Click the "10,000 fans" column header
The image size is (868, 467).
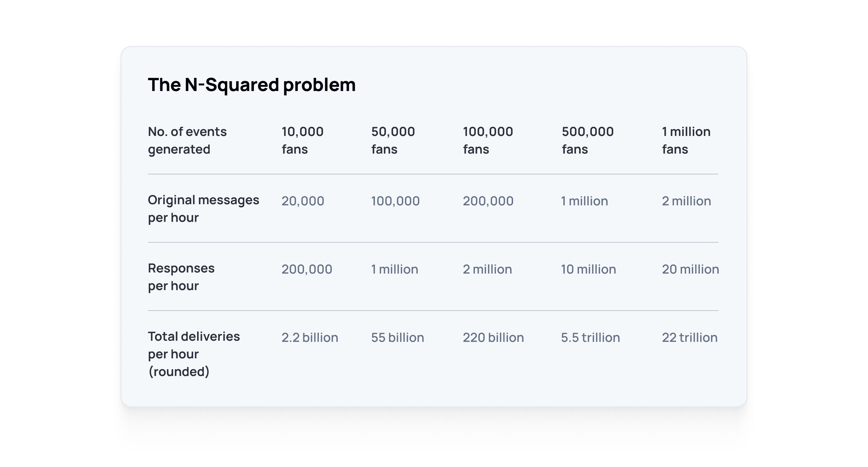[302, 140]
